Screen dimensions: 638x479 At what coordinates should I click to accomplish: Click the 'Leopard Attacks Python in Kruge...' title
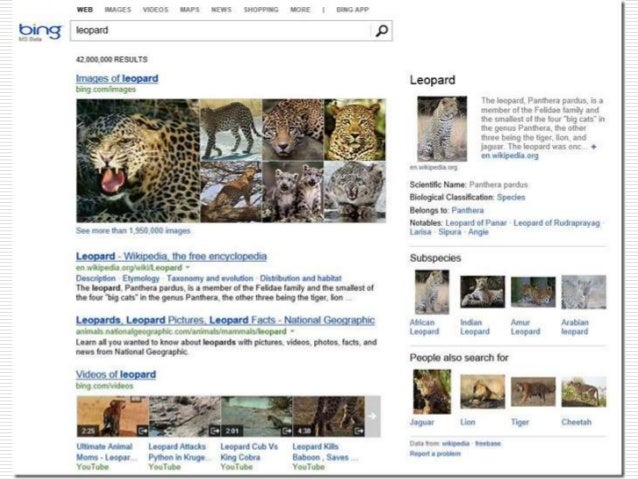(x=179, y=452)
